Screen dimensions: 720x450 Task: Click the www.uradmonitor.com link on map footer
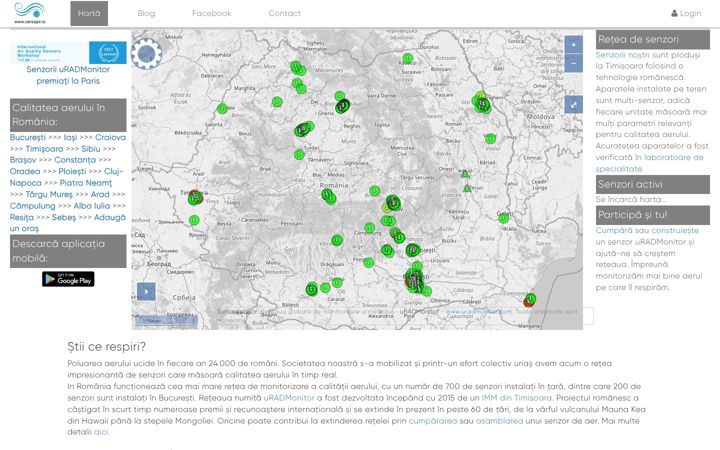coord(478,311)
